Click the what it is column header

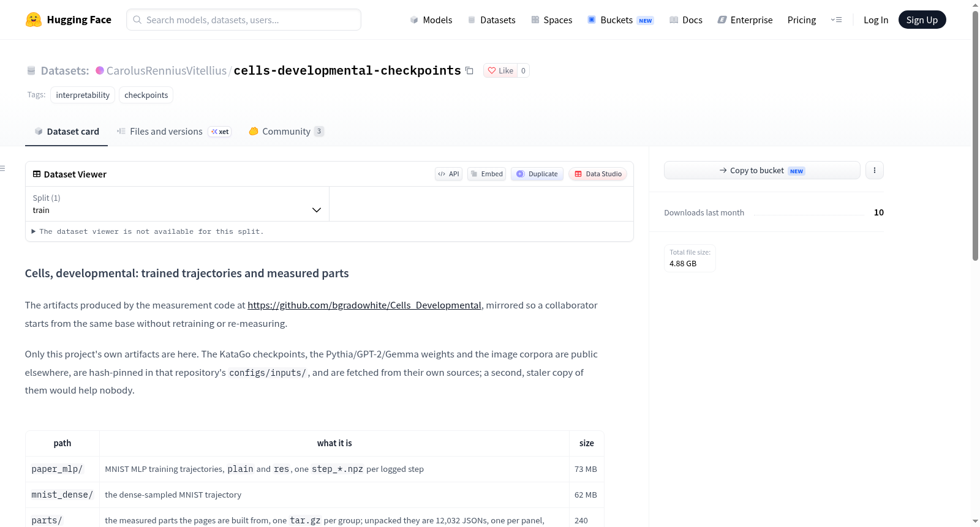tap(334, 443)
